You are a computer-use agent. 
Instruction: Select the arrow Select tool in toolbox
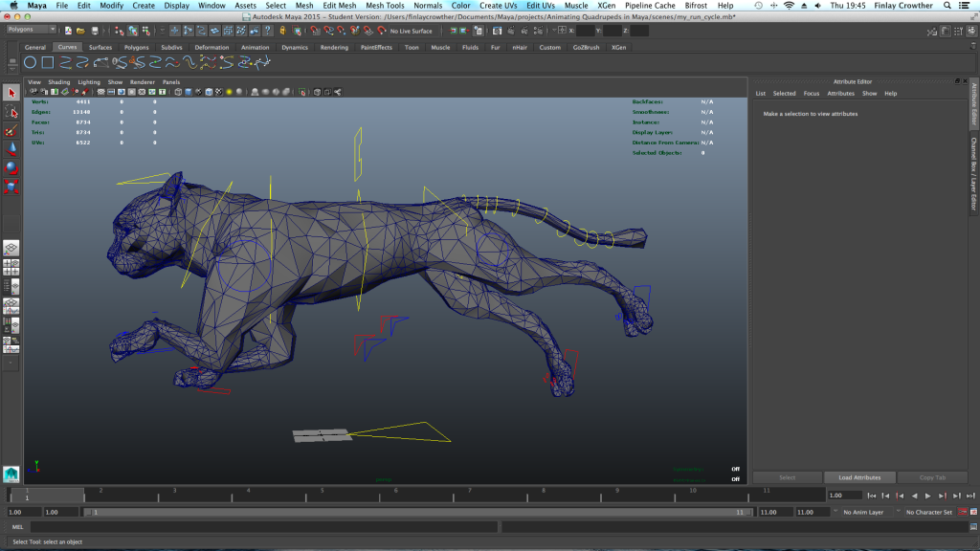click(x=11, y=93)
